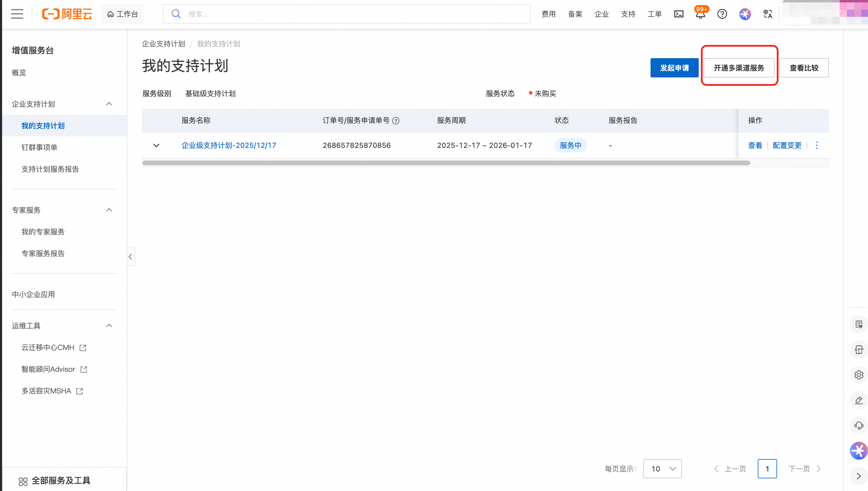Click the 发起申请 button
The width and height of the screenshot is (868, 491).
(674, 68)
